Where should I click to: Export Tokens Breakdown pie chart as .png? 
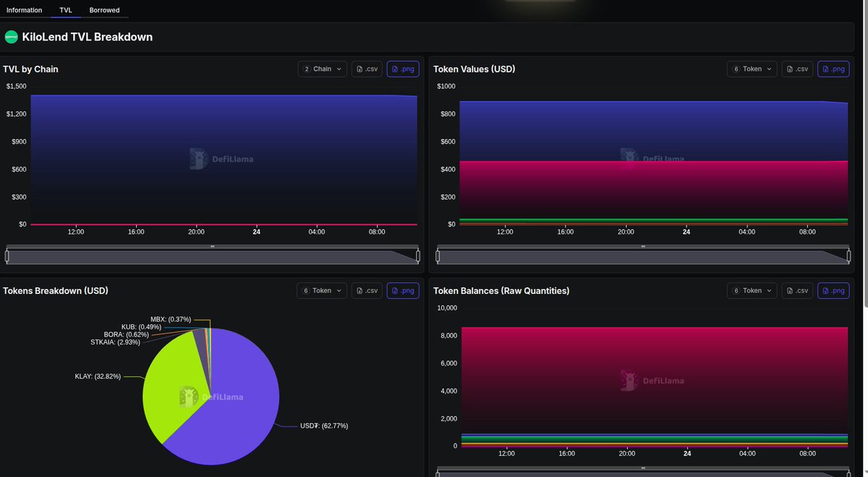[403, 290]
